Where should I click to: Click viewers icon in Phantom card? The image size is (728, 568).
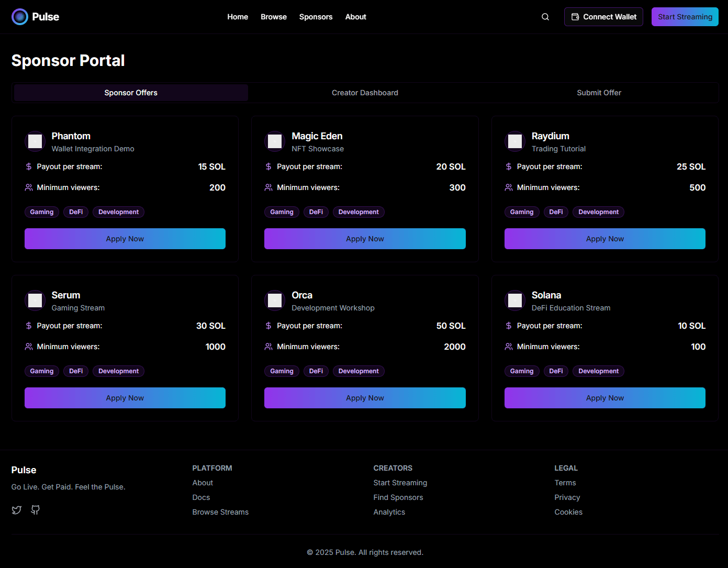coord(29,187)
